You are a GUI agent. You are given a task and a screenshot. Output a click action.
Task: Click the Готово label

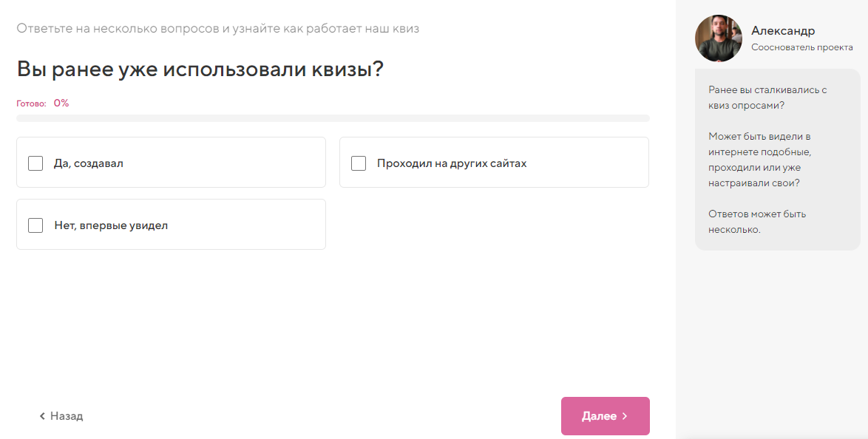click(30, 103)
